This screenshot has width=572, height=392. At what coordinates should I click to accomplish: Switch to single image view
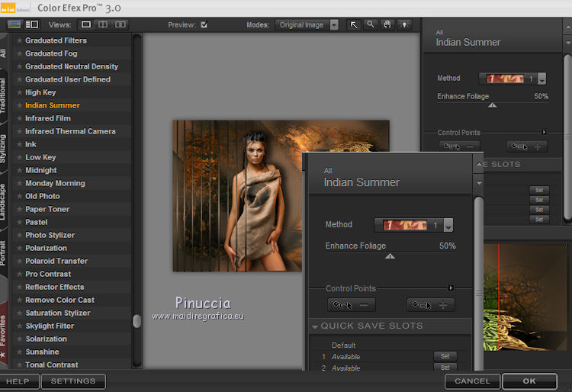point(86,24)
